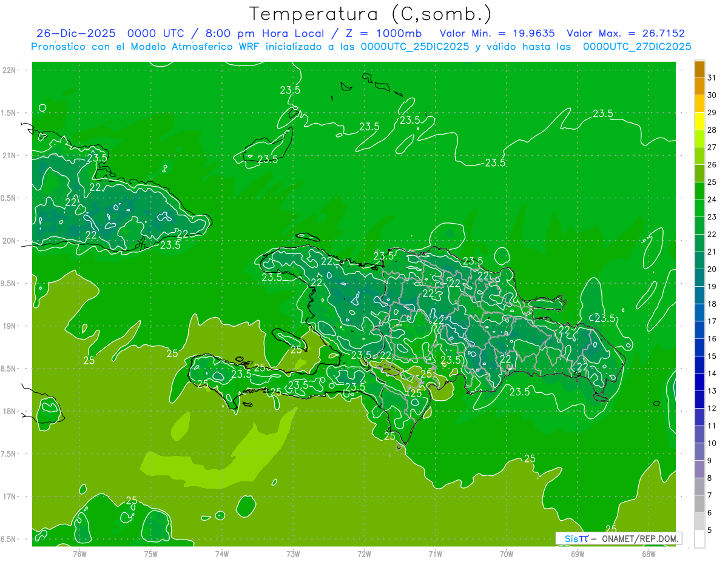The height and width of the screenshot is (562, 728).
Task: Click the title "Temperatura (C,somb.)"
Action: click(371, 14)
